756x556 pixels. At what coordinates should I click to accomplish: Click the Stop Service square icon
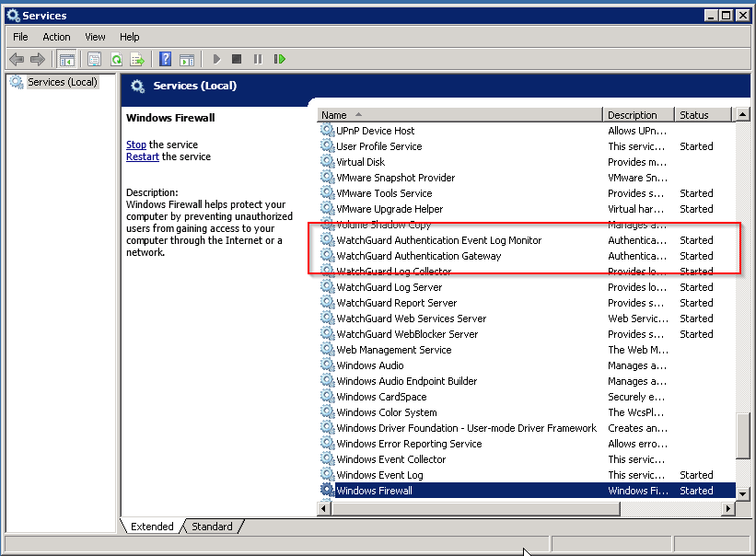pos(237,59)
